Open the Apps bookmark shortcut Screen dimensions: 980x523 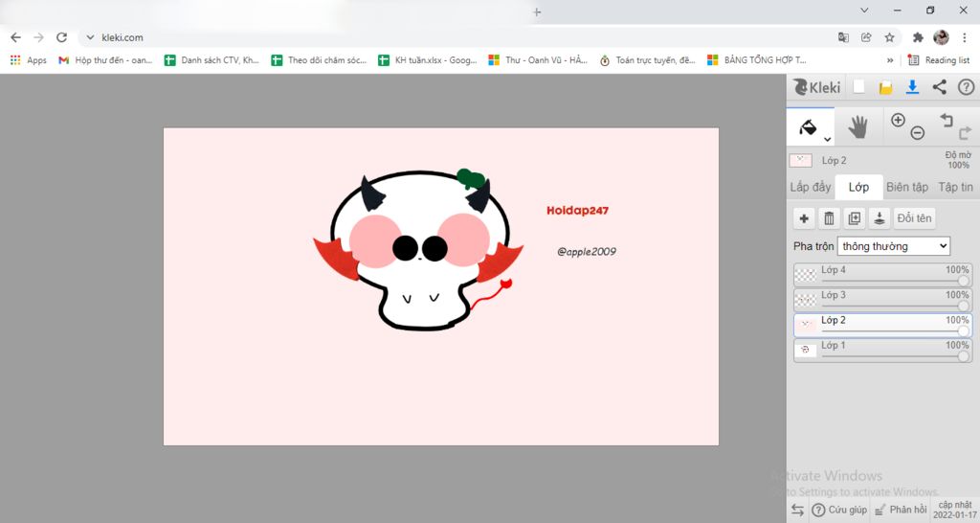[28, 60]
